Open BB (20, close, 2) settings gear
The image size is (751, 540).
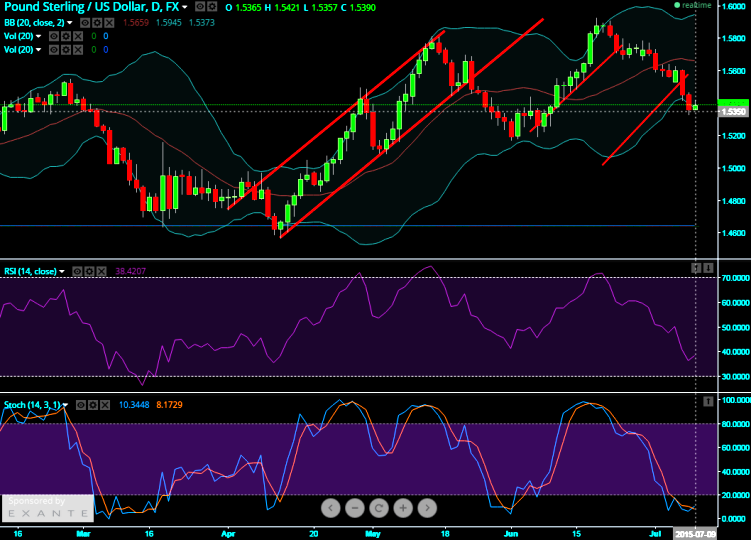point(97,23)
